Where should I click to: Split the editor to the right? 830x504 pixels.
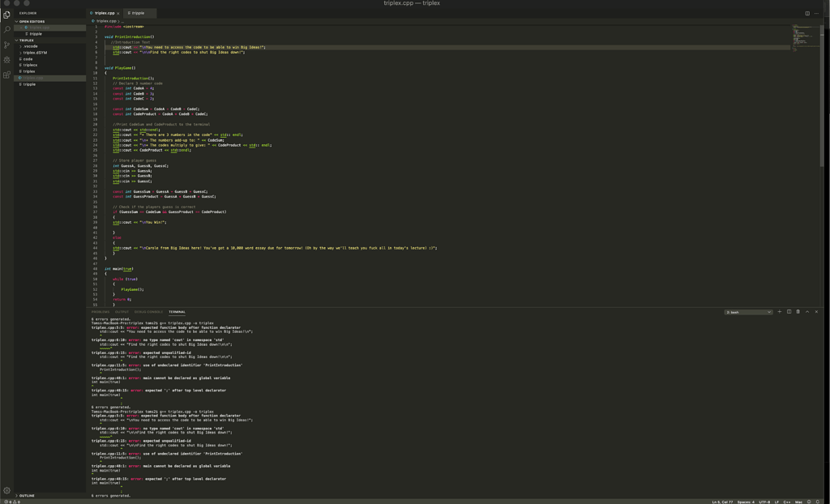pyautogui.click(x=807, y=13)
